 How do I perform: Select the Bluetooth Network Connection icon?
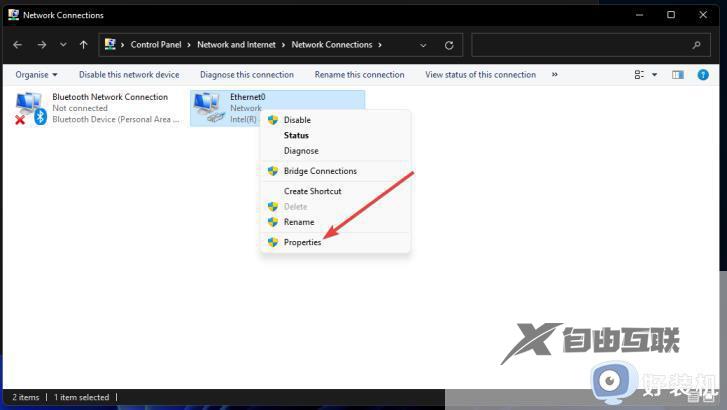[31, 109]
